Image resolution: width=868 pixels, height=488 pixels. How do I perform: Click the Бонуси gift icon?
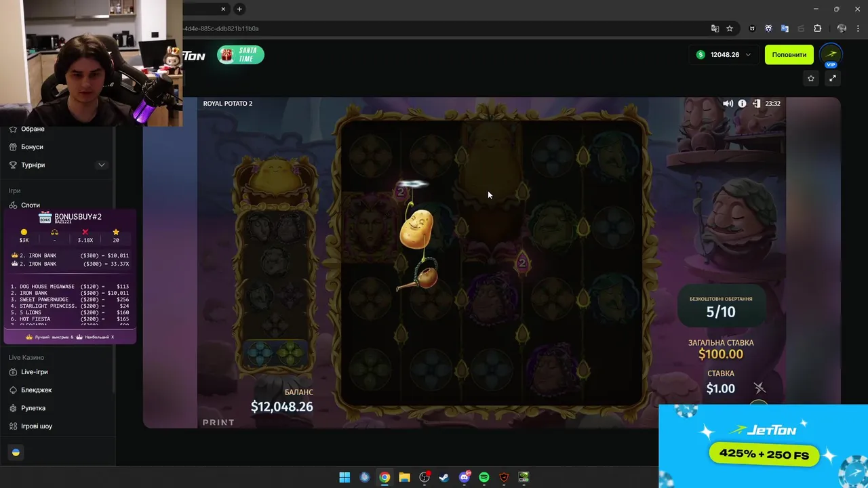tap(14, 147)
